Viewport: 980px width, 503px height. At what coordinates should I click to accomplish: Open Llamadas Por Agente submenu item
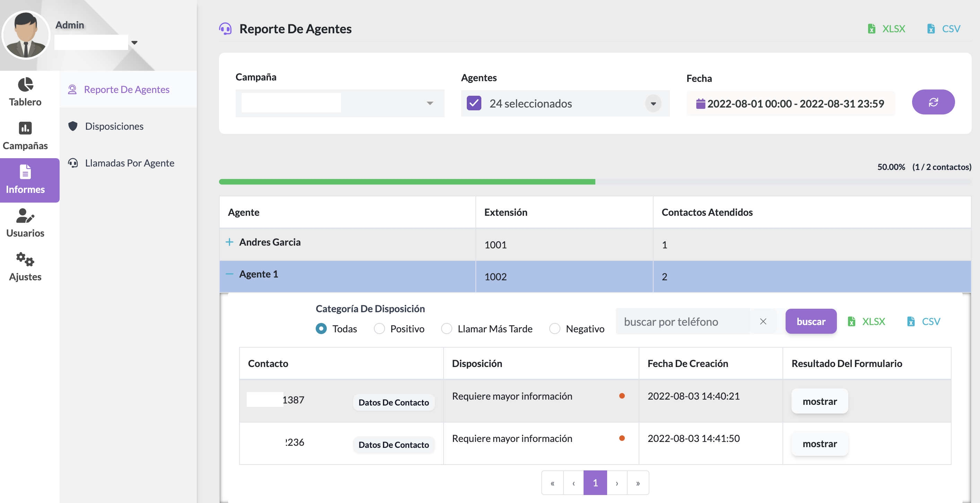pyautogui.click(x=129, y=163)
